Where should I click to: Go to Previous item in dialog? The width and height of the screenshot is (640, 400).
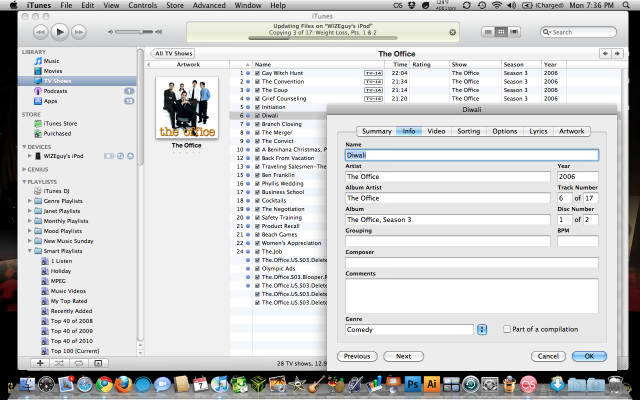pos(357,356)
